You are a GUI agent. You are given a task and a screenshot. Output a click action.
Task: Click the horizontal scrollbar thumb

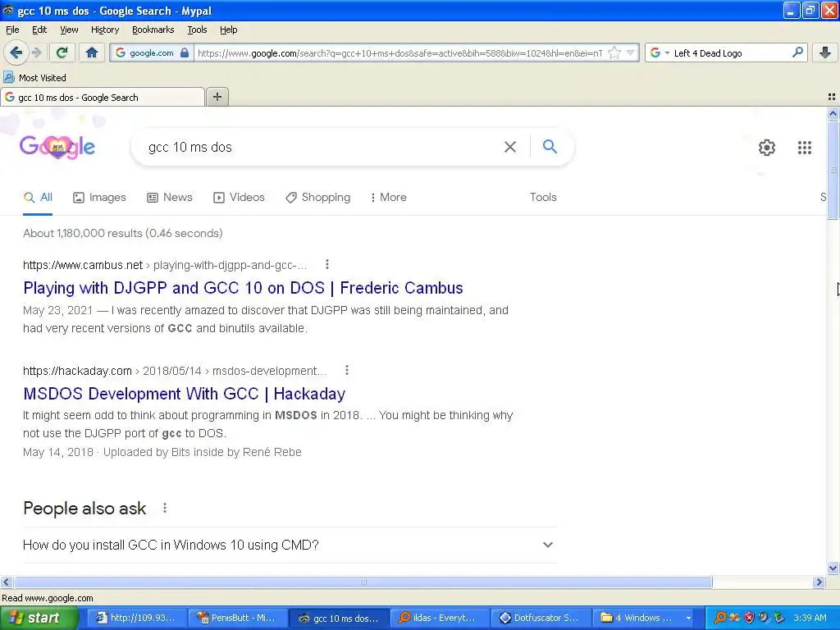pos(363,582)
